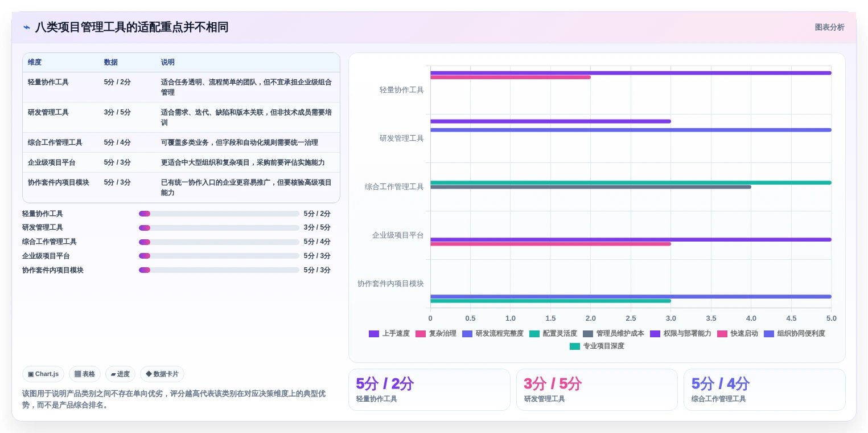868x433 pixels.
Task: Toggle 快速启动 legend entry
Action: pyautogui.click(x=738, y=334)
